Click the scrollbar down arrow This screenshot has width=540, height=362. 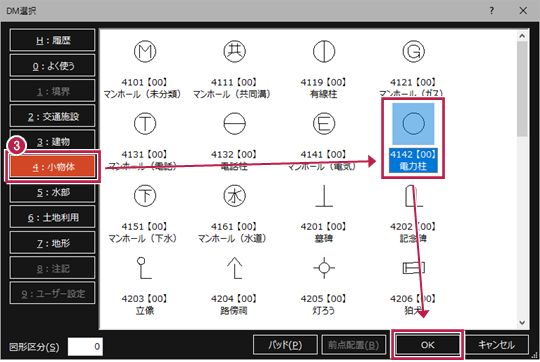coord(522,323)
